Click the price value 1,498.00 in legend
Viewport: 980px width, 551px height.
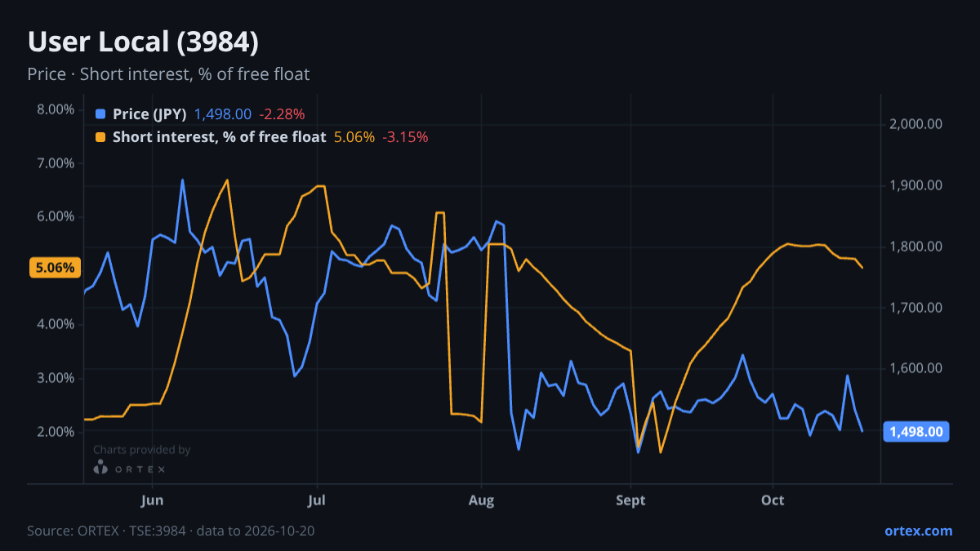[223, 114]
